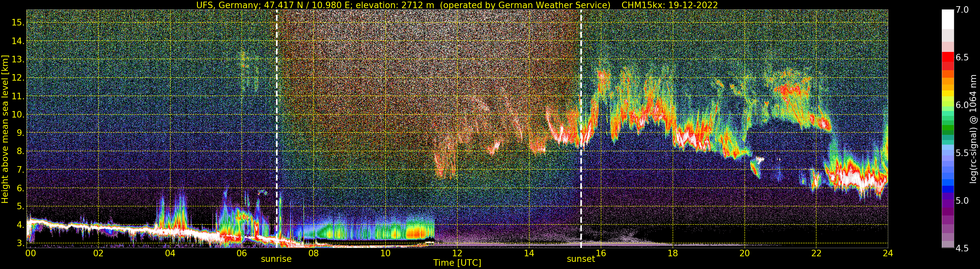Click time tick '08' on the x-axis
980x269 pixels.
click(313, 253)
